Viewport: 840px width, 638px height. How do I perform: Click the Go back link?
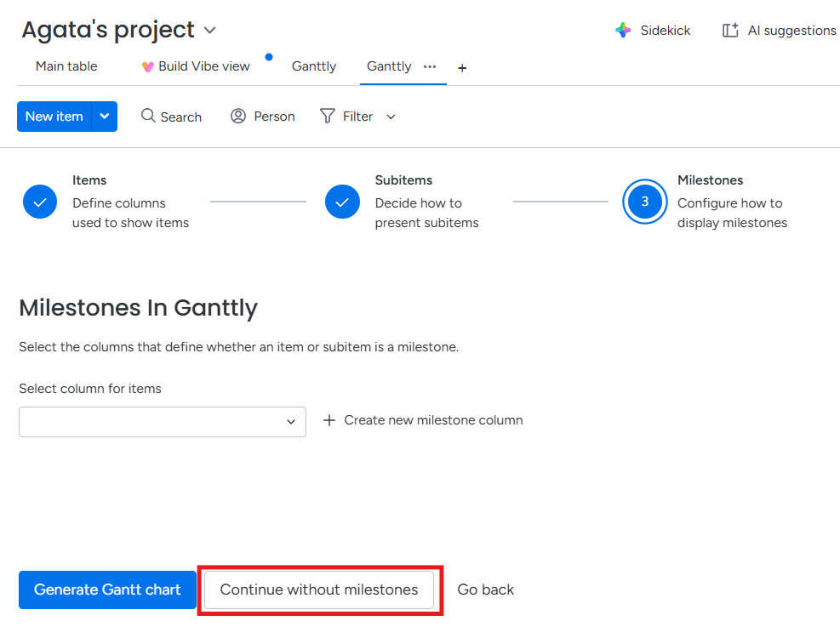pyautogui.click(x=485, y=590)
